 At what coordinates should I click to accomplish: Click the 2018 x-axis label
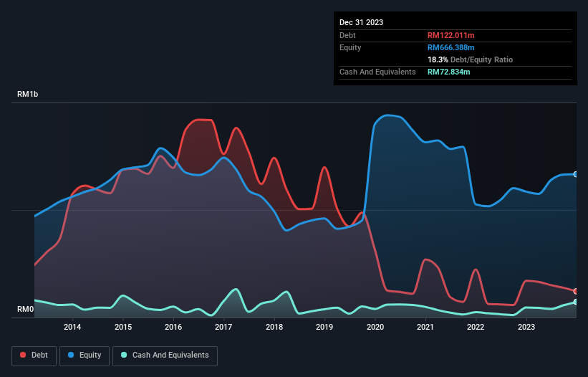pyautogui.click(x=274, y=327)
